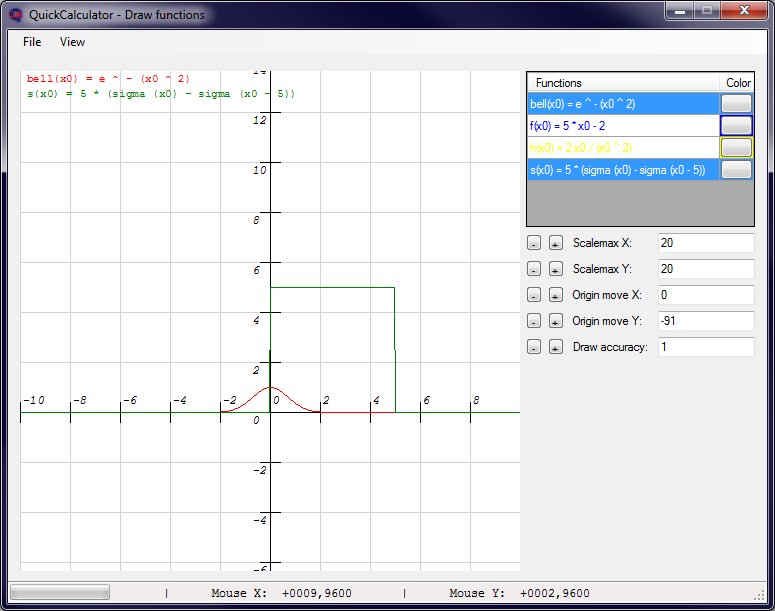The image size is (775, 611).
Task: Select the bell(x0) function row
Action: click(623, 104)
